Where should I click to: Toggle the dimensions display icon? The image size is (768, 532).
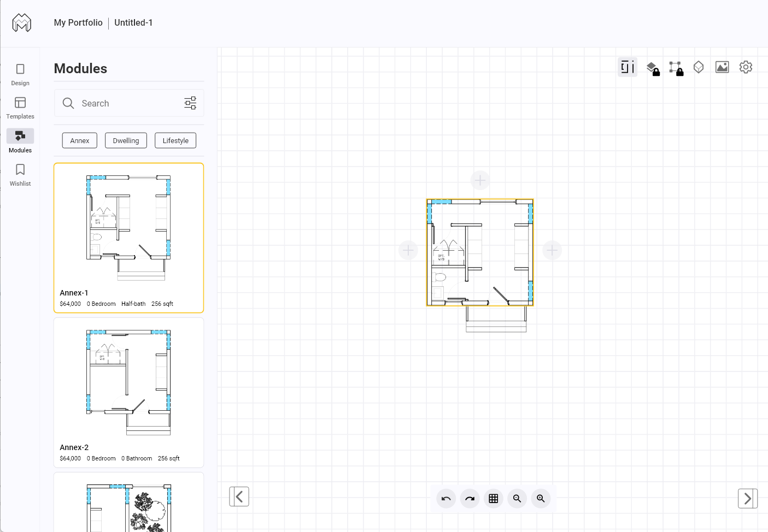[x=628, y=67]
